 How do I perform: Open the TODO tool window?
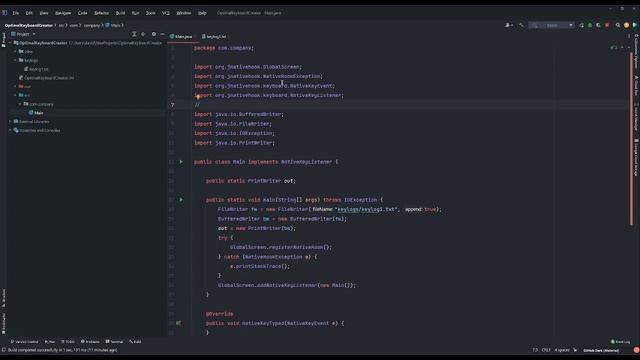tap(68, 342)
